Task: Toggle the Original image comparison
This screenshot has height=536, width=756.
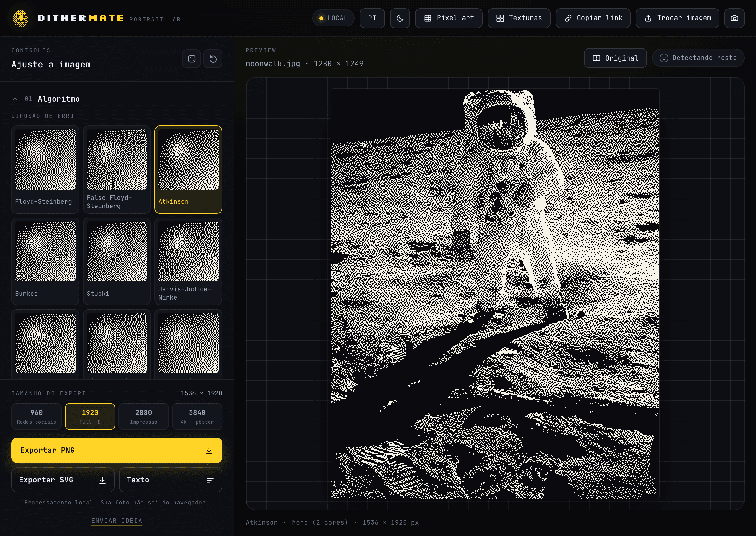Action: tap(615, 58)
